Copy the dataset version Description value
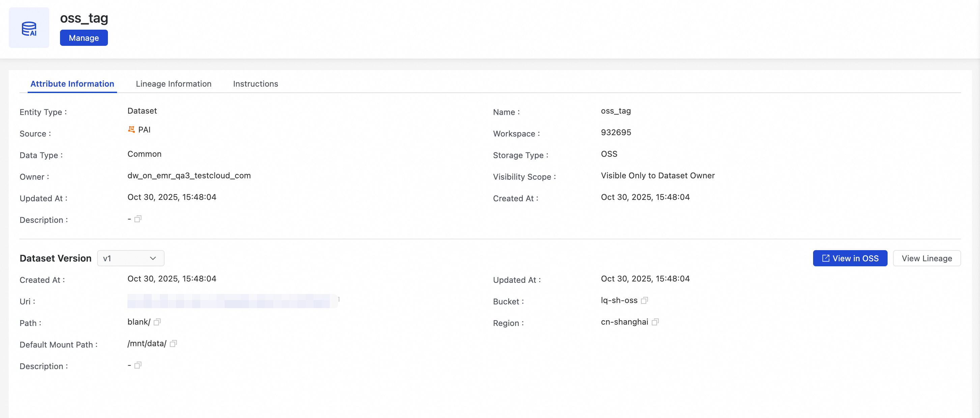980x418 pixels. pyautogui.click(x=138, y=365)
